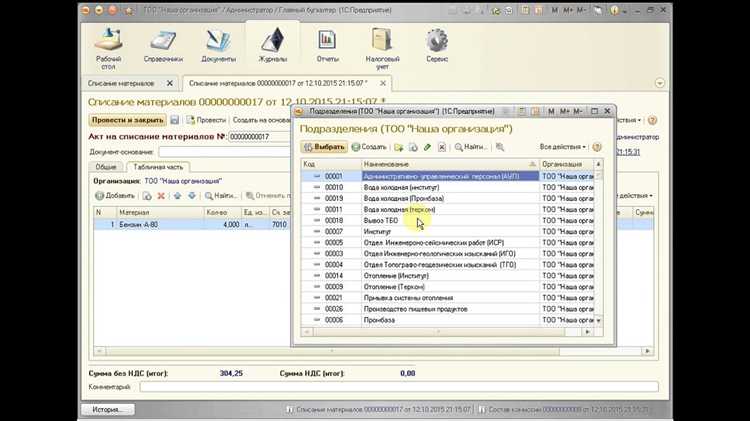The height and width of the screenshot is (421, 750).
Task: Switch to the Табличная часть tab
Action: [x=158, y=167]
